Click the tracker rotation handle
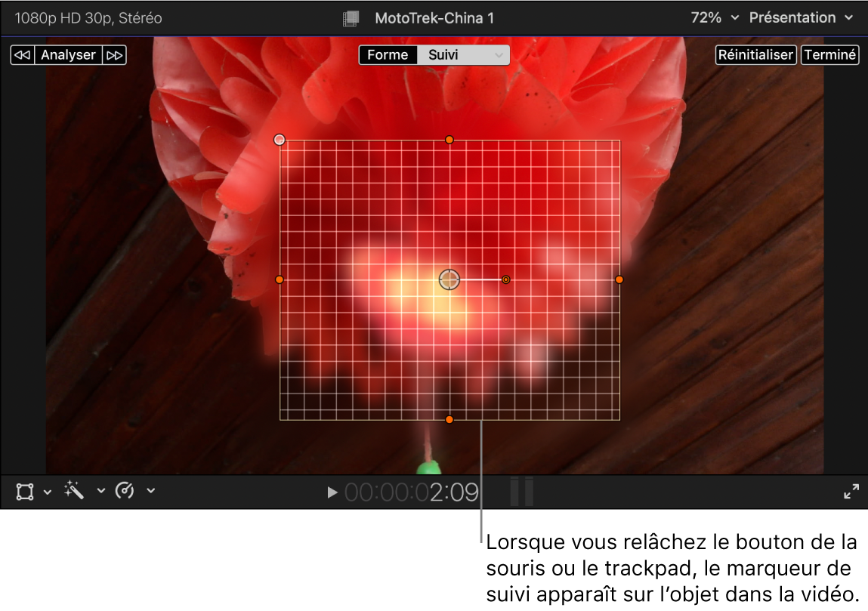This screenshot has height=611, width=868. [506, 280]
